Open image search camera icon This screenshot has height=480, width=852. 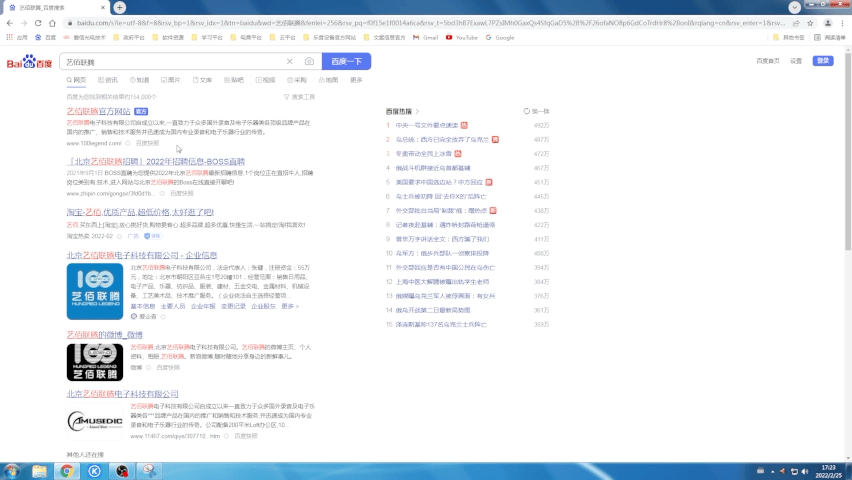pos(309,61)
